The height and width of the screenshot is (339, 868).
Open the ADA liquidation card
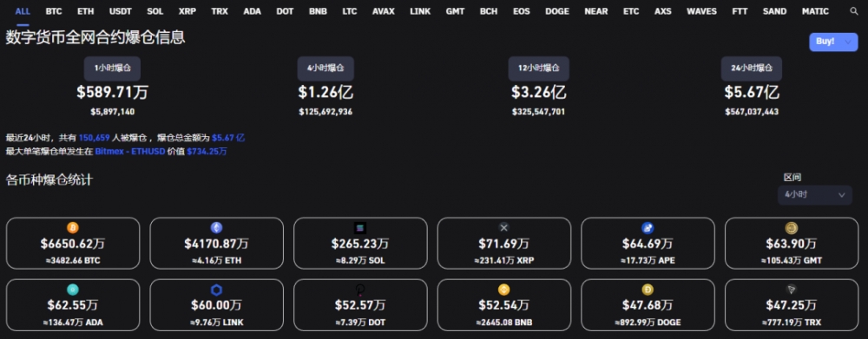click(73, 305)
